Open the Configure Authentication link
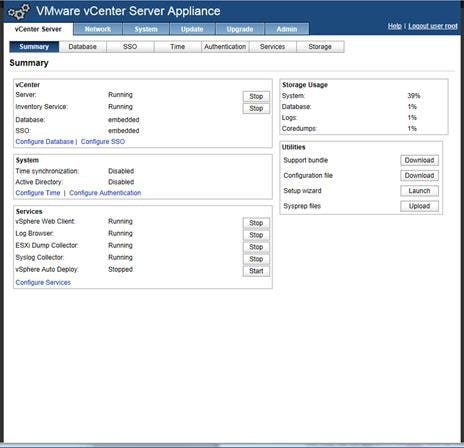Image resolution: width=464 pixels, height=448 pixels. (x=105, y=193)
